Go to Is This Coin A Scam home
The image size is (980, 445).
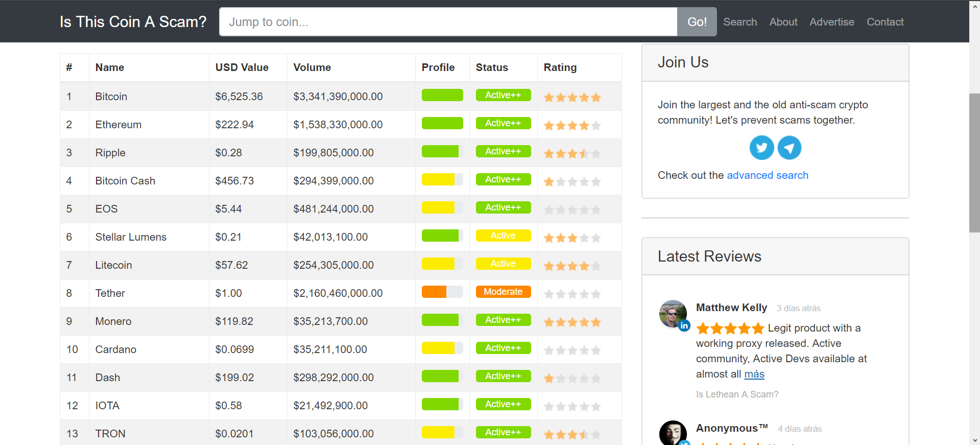pyautogui.click(x=133, y=22)
